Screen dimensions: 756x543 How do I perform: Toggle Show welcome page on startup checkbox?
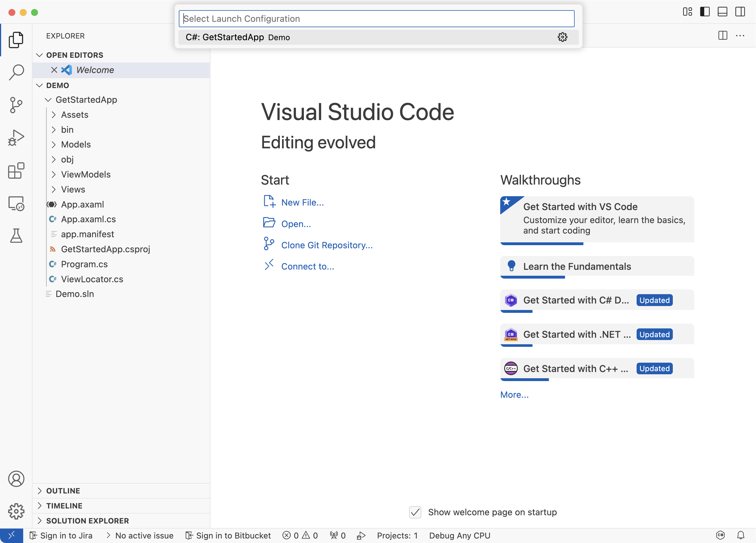tap(415, 512)
